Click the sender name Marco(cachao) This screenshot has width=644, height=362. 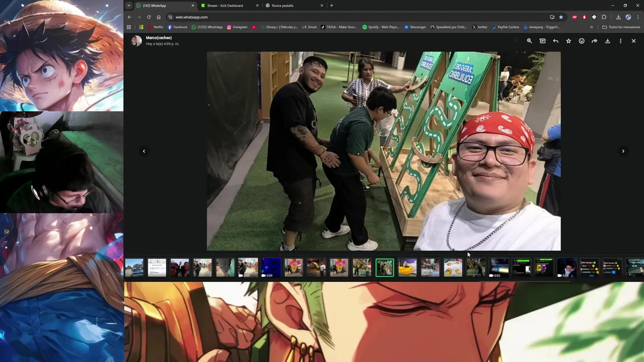(158, 38)
